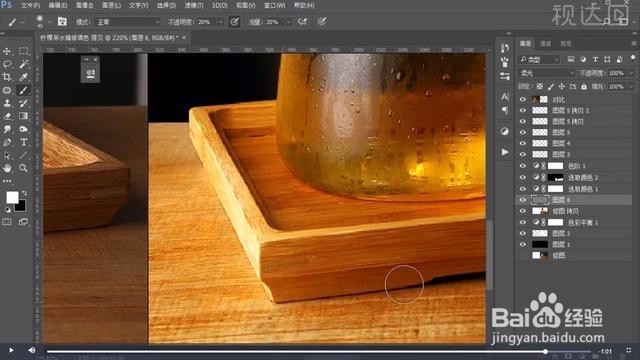
Task: Open the layer blending mode dropdown
Action: [546, 73]
